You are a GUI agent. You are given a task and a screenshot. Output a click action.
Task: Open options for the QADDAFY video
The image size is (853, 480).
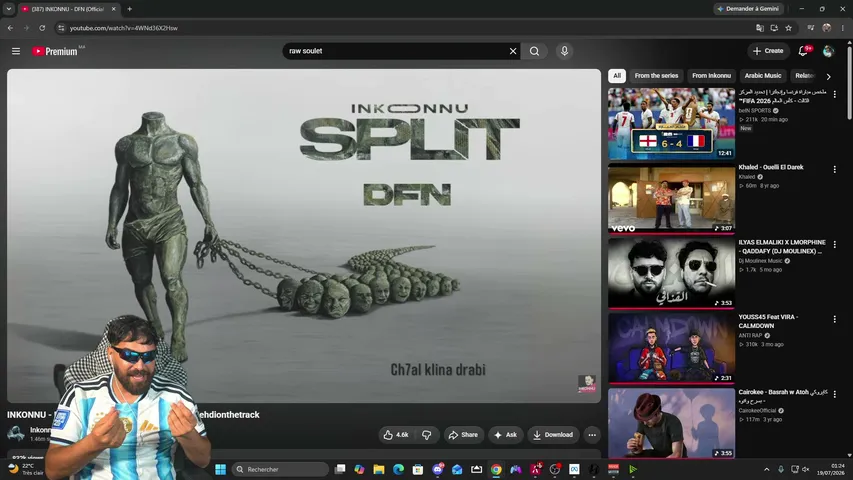click(835, 244)
